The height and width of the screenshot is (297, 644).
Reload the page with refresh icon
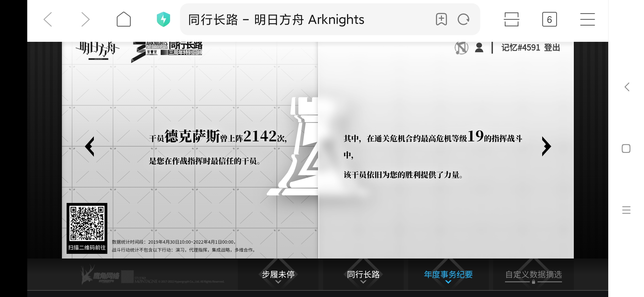(x=463, y=19)
